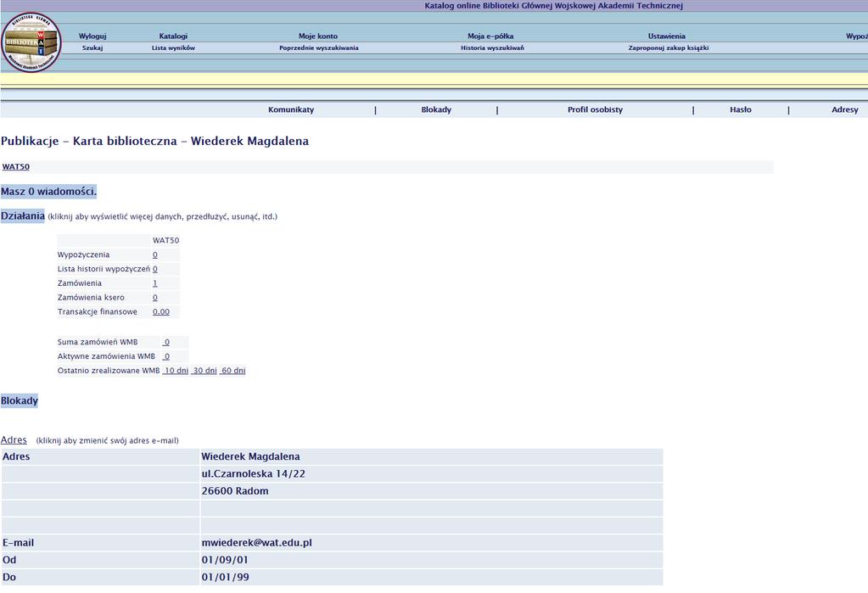Open Transakcje finansowe 0.00
The height and width of the screenshot is (593, 868).
click(161, 311)
